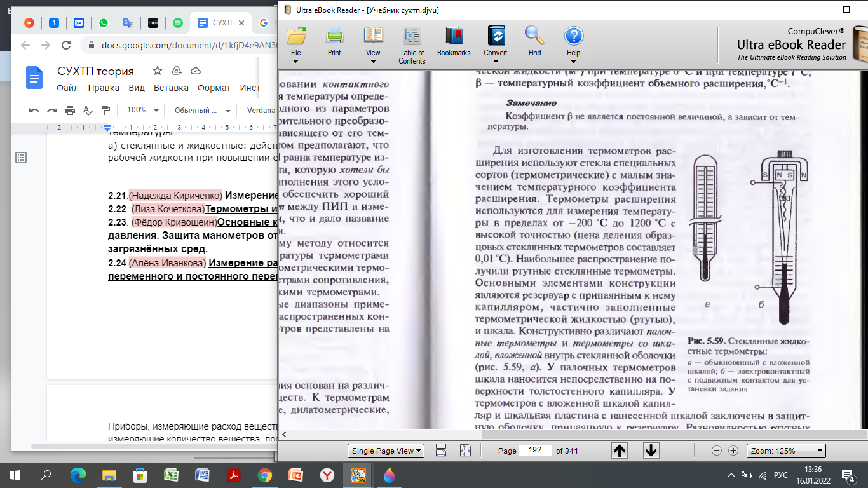Screen dimensions: 868x488
Task: Open Adobe Acrobat from the taskbar
Action: click(x=233, y=475)
